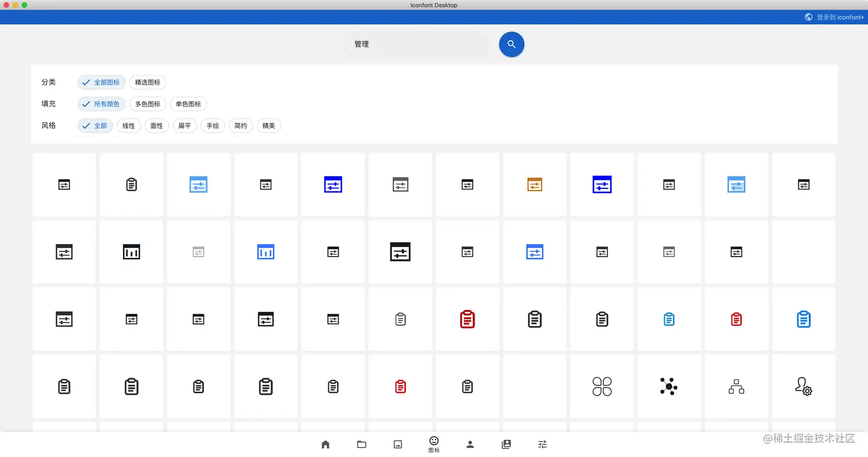
Task: Open the home page from bottom navigation
Action: click(325, 444)
